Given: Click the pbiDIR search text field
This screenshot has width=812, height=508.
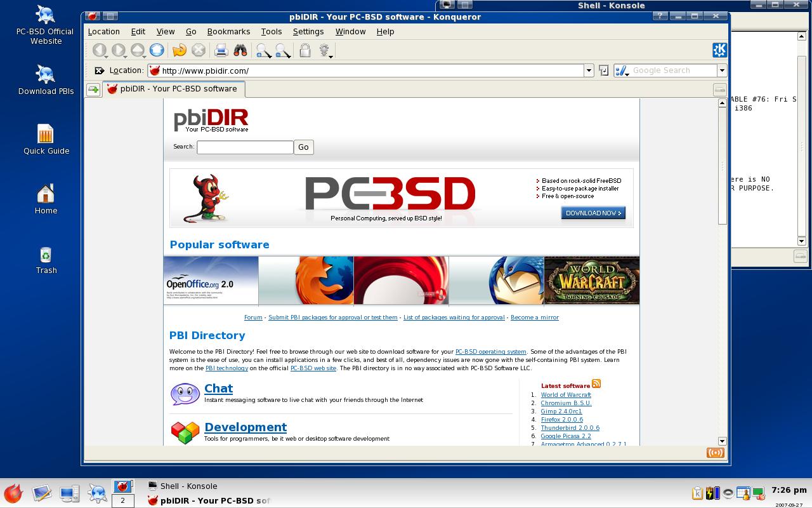Looking at the screenshot, I should tap(245, 147).
